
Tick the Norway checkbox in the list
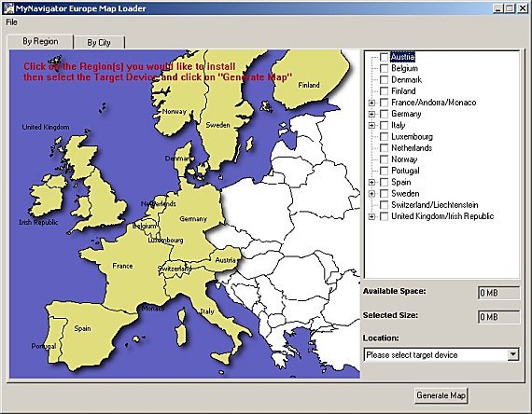pos(384,159)
